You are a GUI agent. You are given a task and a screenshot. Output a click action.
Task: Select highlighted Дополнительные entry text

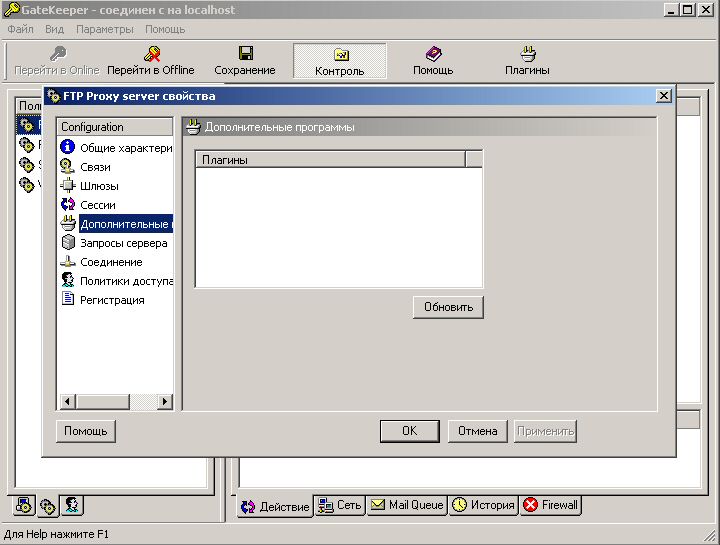(126, 224)
